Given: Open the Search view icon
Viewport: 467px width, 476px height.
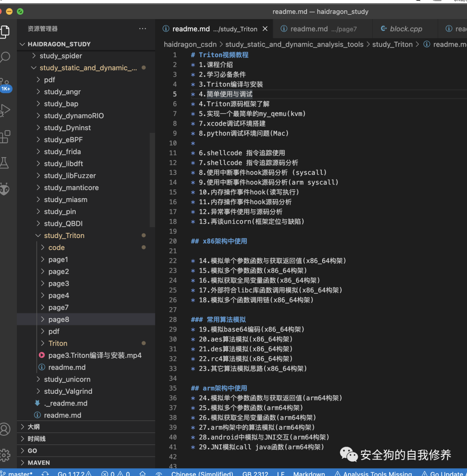Looking at the screenshot, I should tap(5, 57).
